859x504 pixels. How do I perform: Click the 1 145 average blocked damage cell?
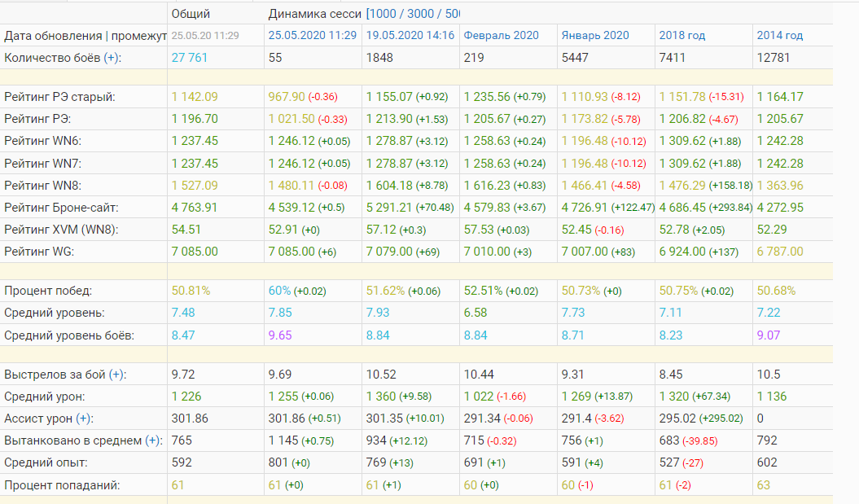click(x=283, y=440)
